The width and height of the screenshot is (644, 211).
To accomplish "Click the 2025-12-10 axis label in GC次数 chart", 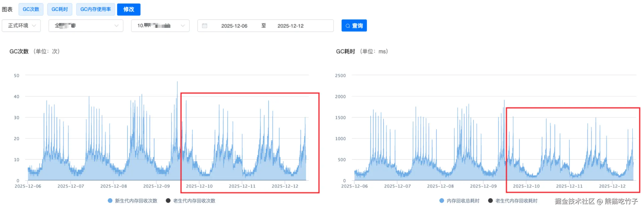I will [199, 186].
